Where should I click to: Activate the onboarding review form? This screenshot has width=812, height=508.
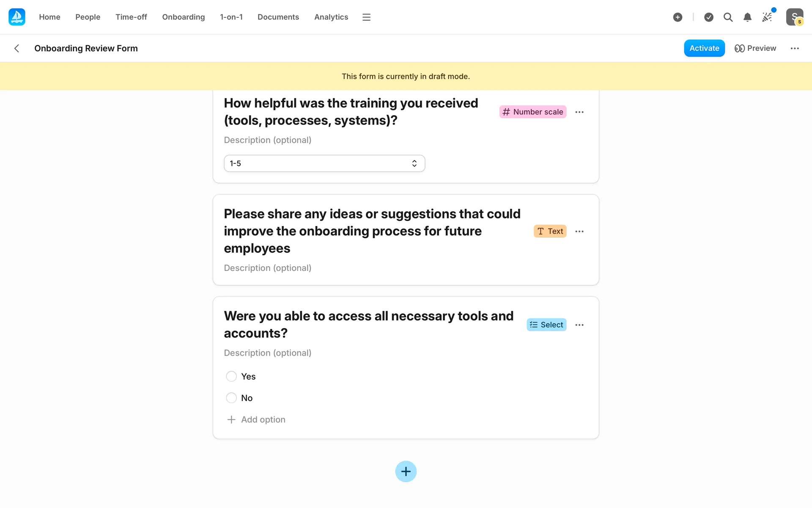point(704,48)
